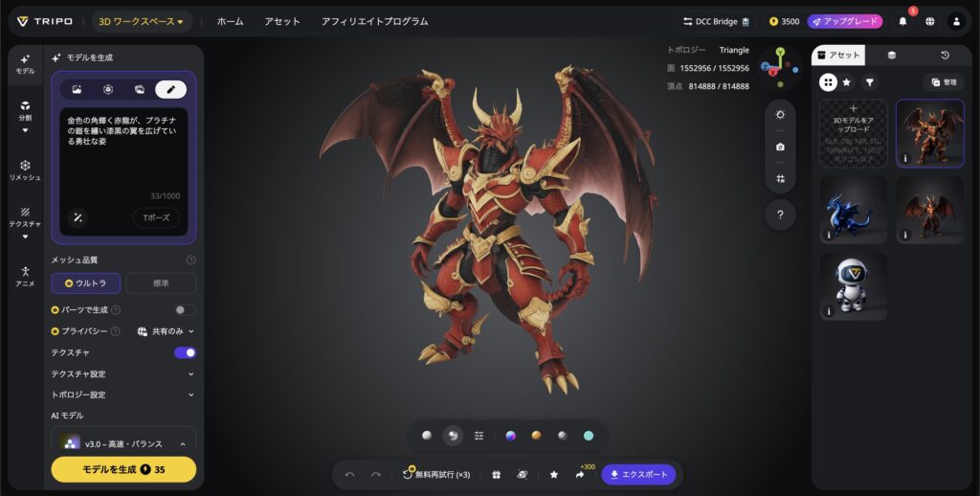Select the teal color material swatch

click(589, 436)
